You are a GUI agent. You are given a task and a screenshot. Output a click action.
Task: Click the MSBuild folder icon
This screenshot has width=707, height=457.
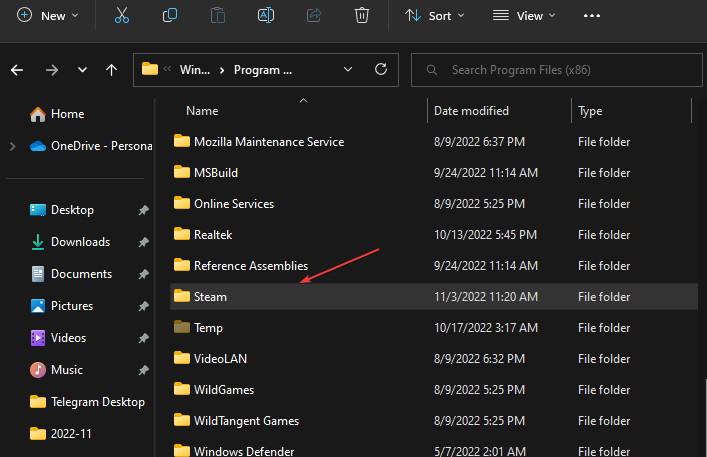click(x=182, y=172)
